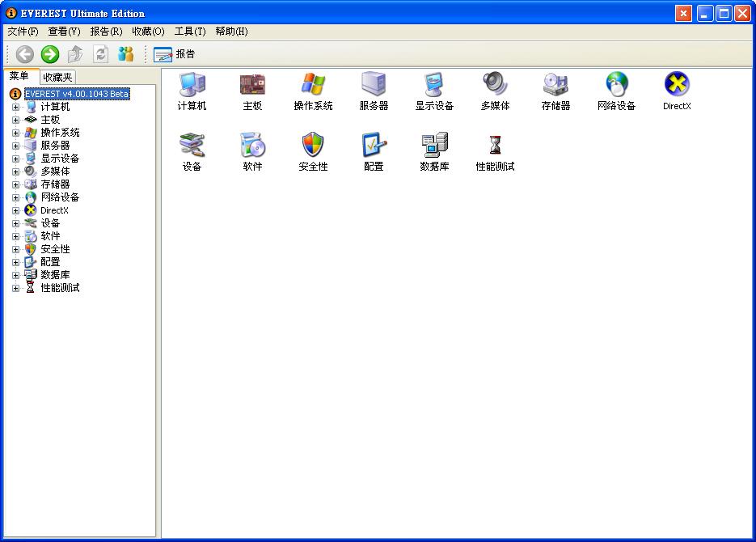The image size is (756, 542).
Task: Open the 文件(F) menu
Action: point(23,32)
